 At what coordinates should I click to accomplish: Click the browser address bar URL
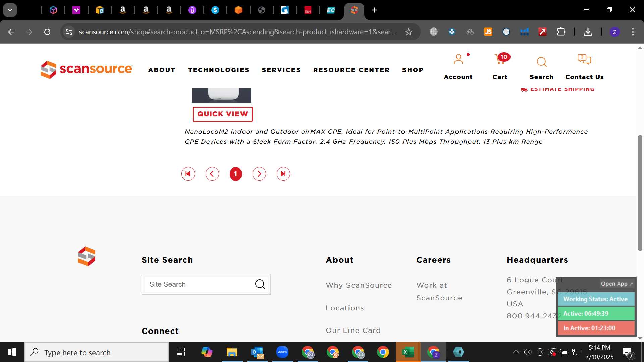coord(237,32)
